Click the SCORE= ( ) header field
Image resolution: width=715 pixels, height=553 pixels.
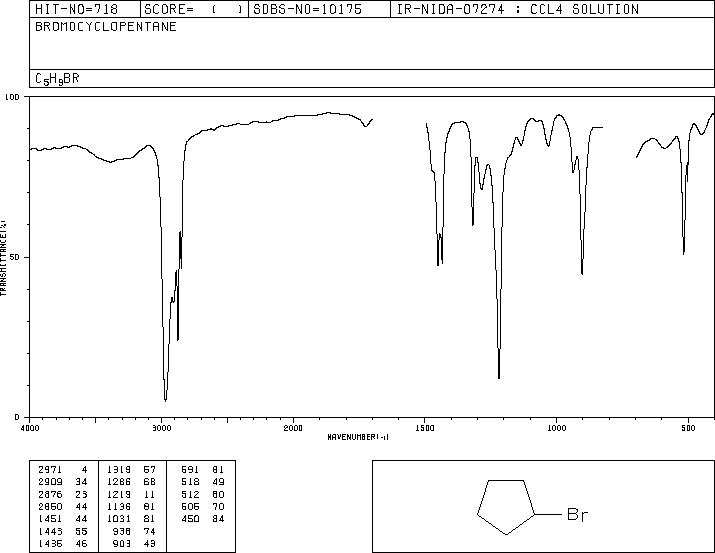(x=194, y=9)
